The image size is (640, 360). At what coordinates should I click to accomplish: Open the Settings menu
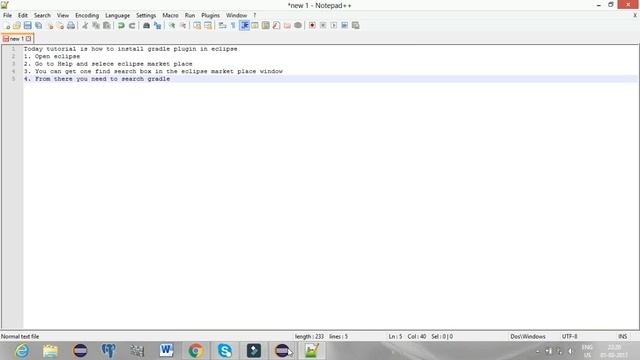click(x=146, y=16)
